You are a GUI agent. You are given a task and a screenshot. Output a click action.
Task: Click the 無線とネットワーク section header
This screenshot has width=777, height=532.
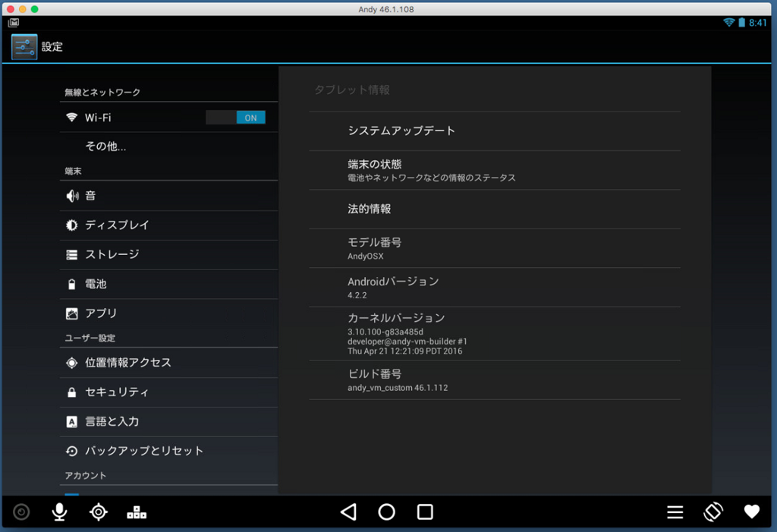pyautogui.click(x=102, y=93)
